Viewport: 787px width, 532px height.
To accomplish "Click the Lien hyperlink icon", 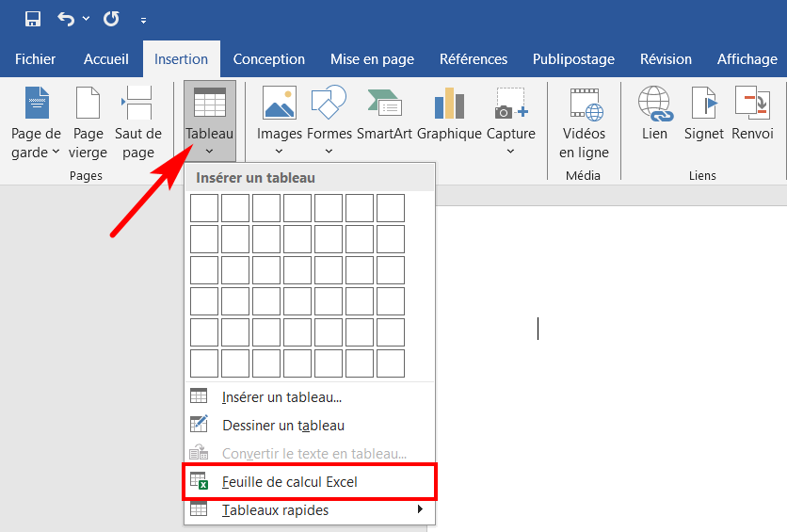I will pos(655,104).
